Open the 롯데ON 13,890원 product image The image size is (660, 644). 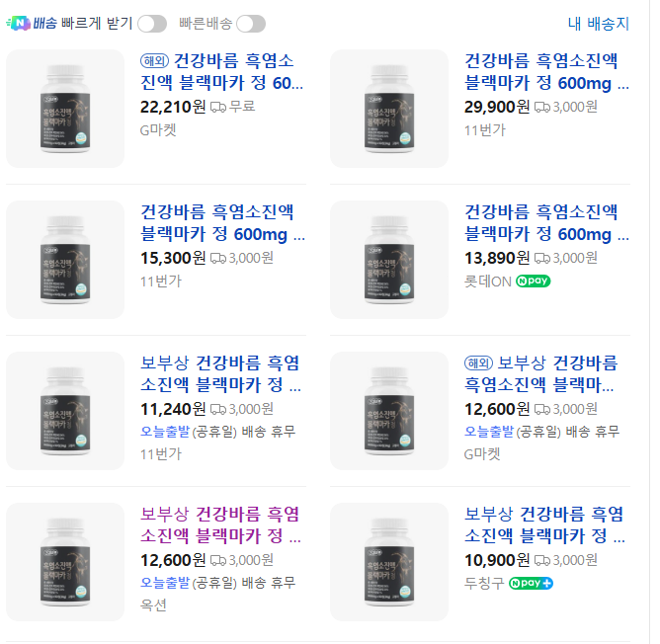tap(389, 260)
